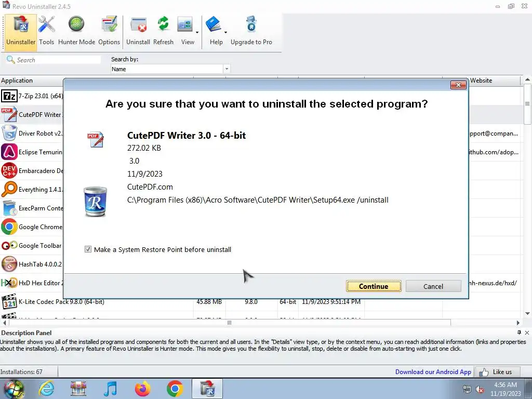This screenshot has width=532, height=399.
Task: Close the Description Panel
Action: pyautogui.click(x=527, y=332)
